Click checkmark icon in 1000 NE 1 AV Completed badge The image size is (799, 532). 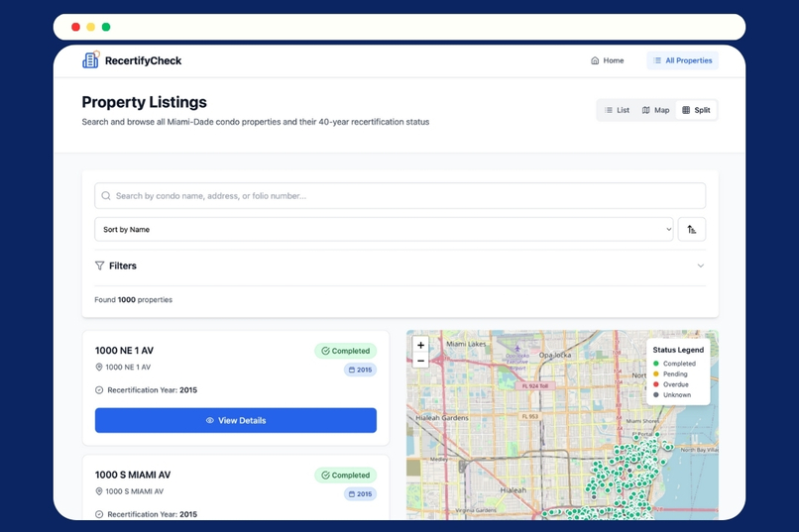pos(325,351)
